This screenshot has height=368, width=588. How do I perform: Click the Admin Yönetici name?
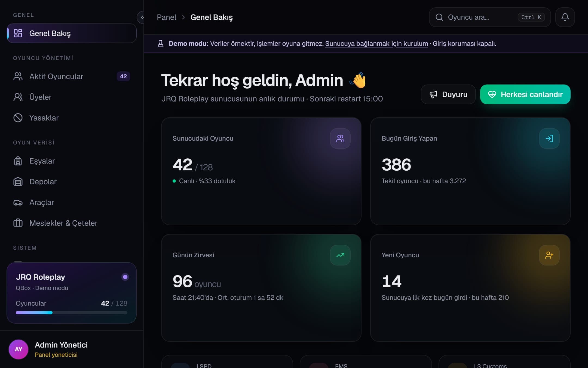61,345
